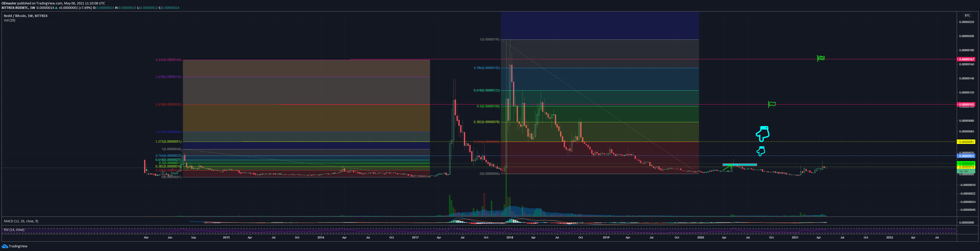Click the 4.236(0.00000166) Fibonacci level label

click(169, 60)
